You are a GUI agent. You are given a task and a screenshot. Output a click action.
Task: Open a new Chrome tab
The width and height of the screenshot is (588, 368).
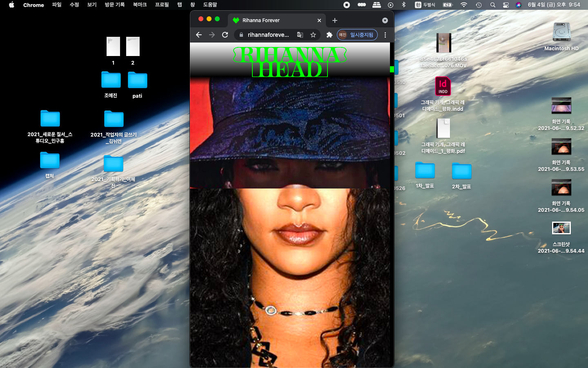(x=335, y=20)
